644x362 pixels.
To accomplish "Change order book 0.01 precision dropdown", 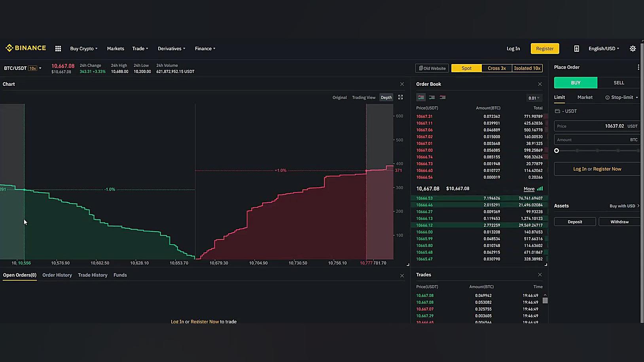I will click(x=534, y=98).
